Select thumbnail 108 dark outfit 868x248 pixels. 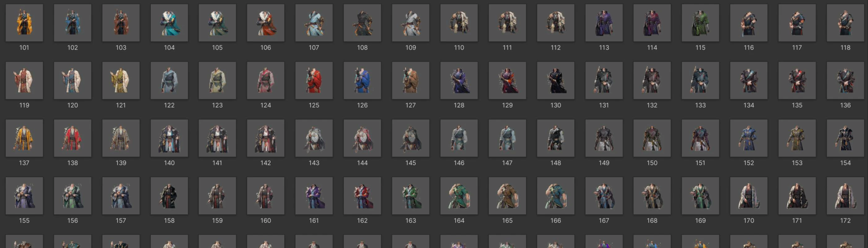(x=362, y=23)
